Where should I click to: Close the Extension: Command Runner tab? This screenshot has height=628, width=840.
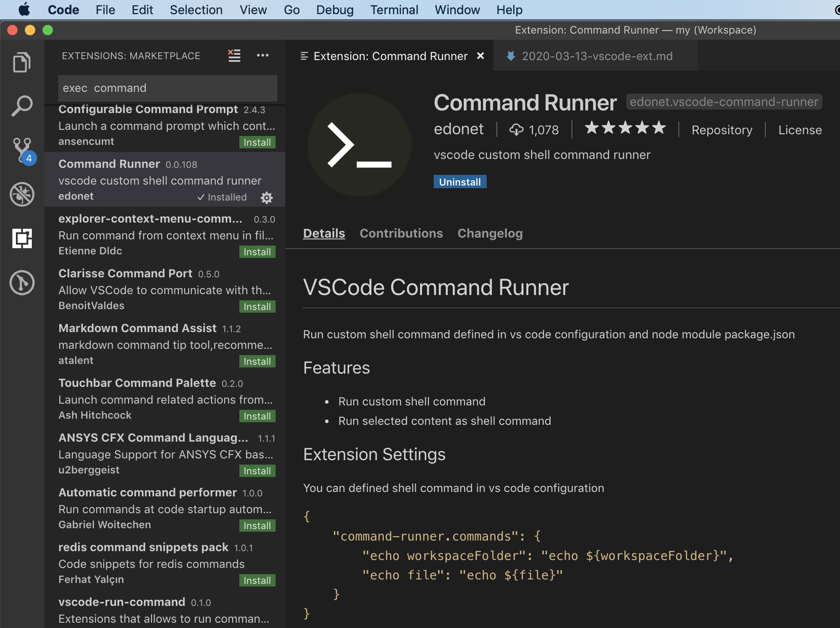pos(481,56)
